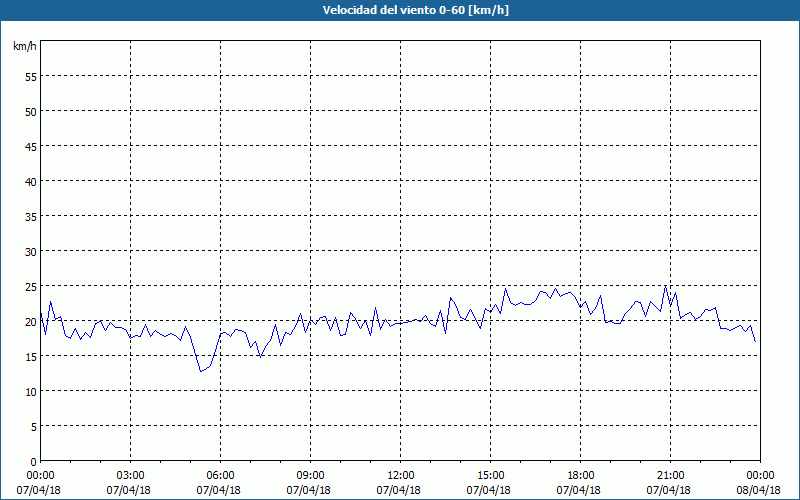Select the 21:00 time label

click(x=670, y=476)
